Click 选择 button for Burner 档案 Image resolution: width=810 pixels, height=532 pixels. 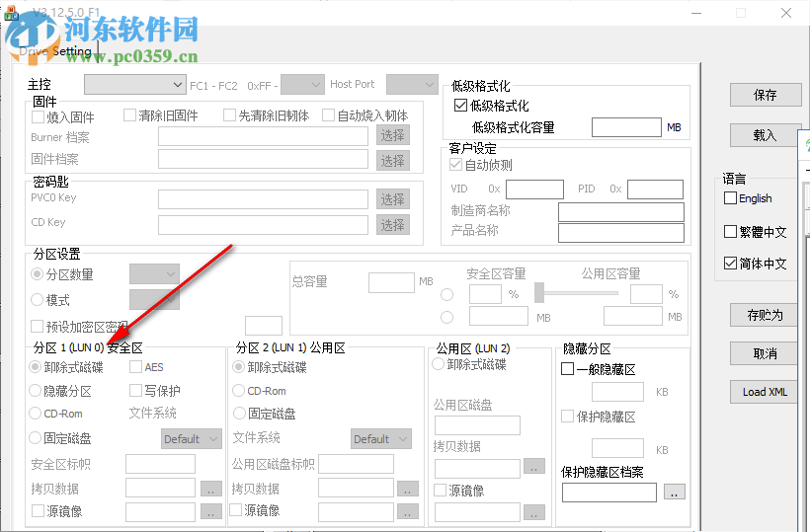(392, 135)
